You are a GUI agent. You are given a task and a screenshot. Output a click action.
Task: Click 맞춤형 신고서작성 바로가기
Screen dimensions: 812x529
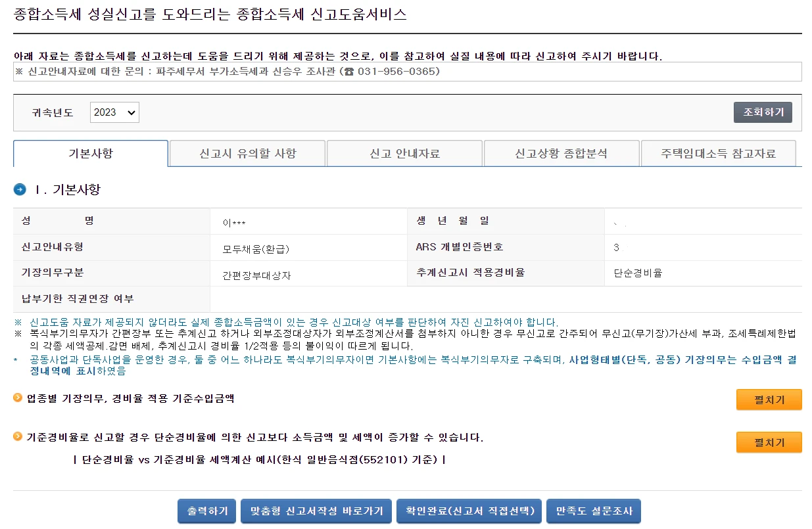click(316, 511)
